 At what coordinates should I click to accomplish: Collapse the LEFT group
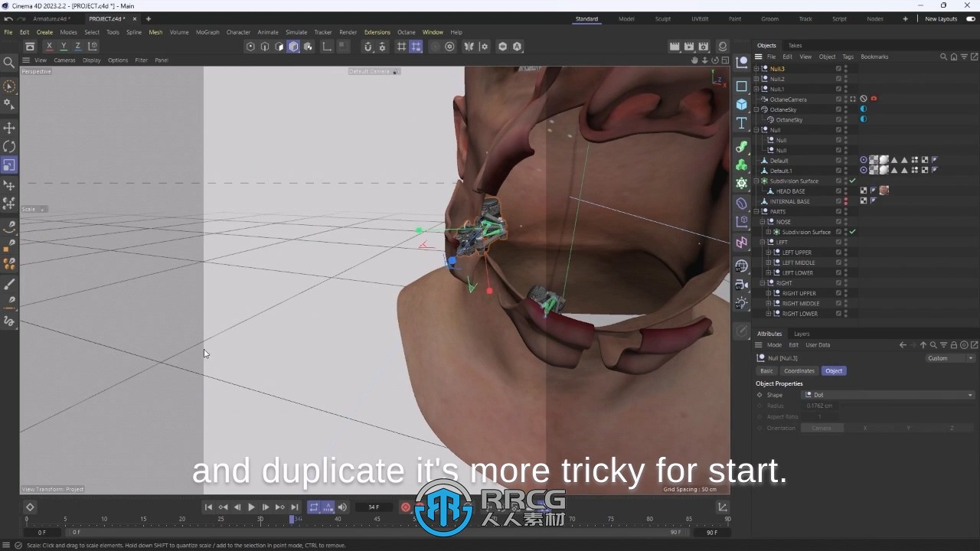coord(763,242)
